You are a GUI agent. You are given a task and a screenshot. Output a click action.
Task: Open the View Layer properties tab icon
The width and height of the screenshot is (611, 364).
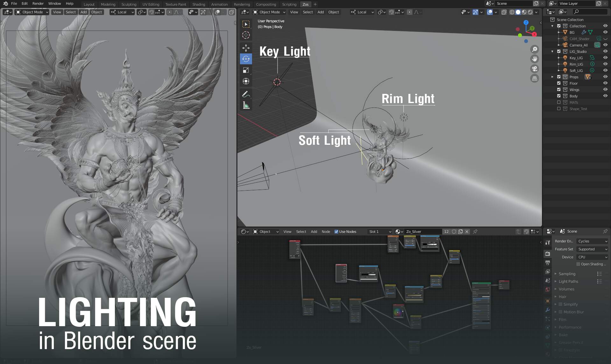(548, 271)
